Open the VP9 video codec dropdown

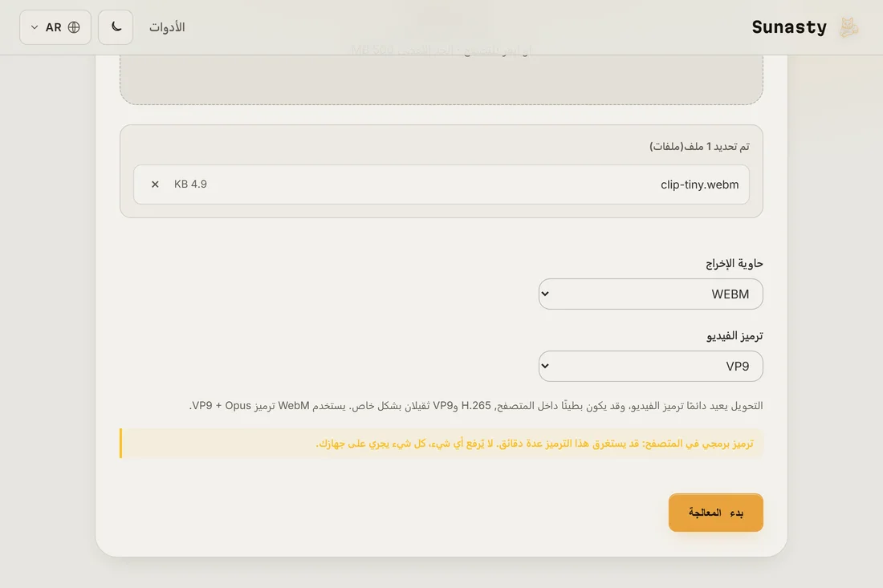[650, 367]
